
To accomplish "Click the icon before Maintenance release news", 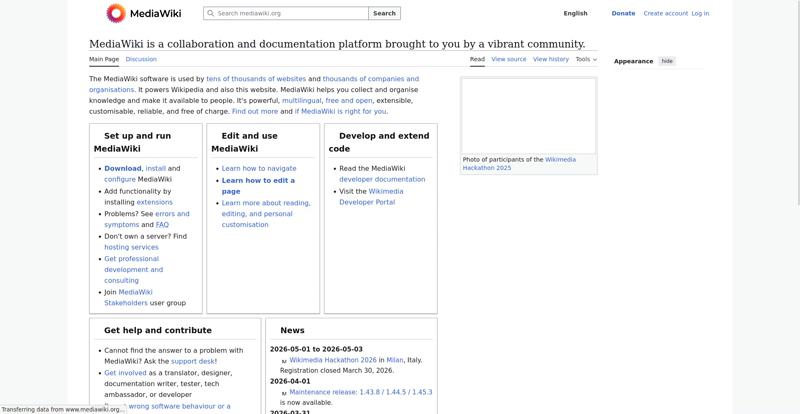I will 284,392.
